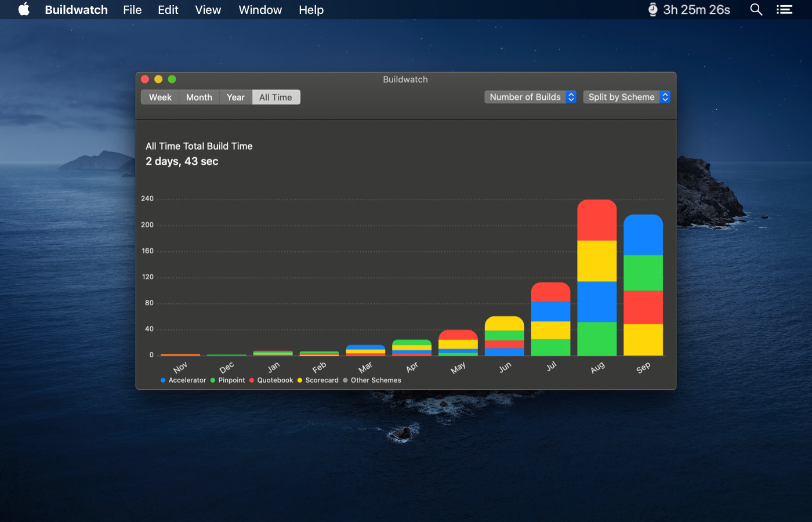Open Spotlight search magnifier icon
Screen dimensions: 812x522
point(756,9)
